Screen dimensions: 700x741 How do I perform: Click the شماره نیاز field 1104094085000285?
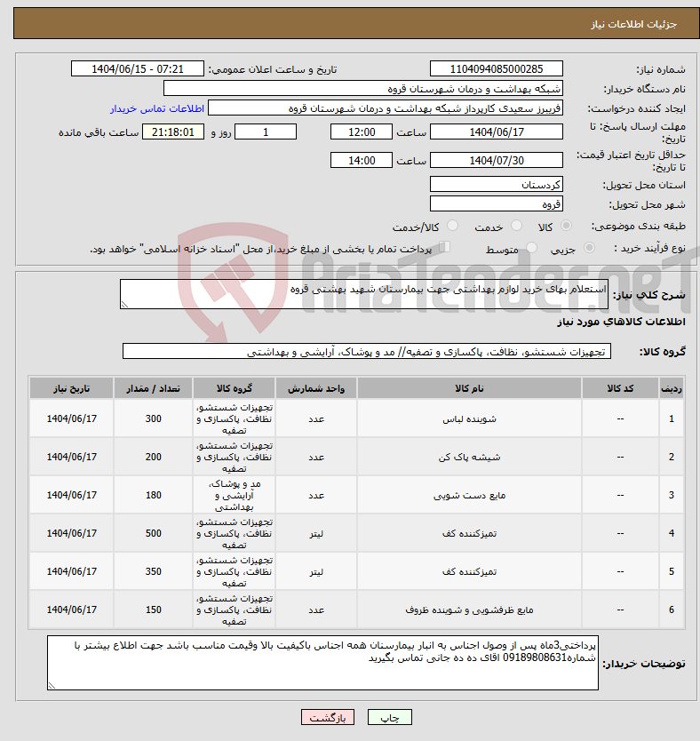coord(497,69)
